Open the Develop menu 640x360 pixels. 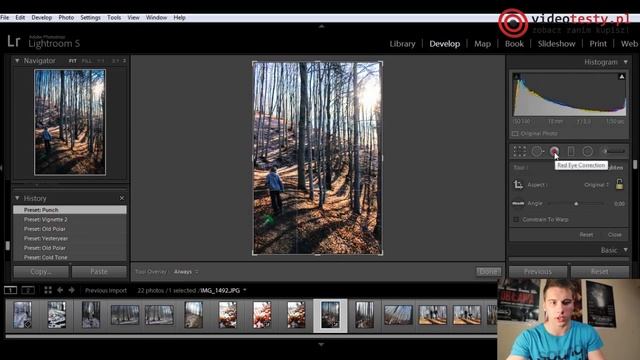[x=42, y=18]
